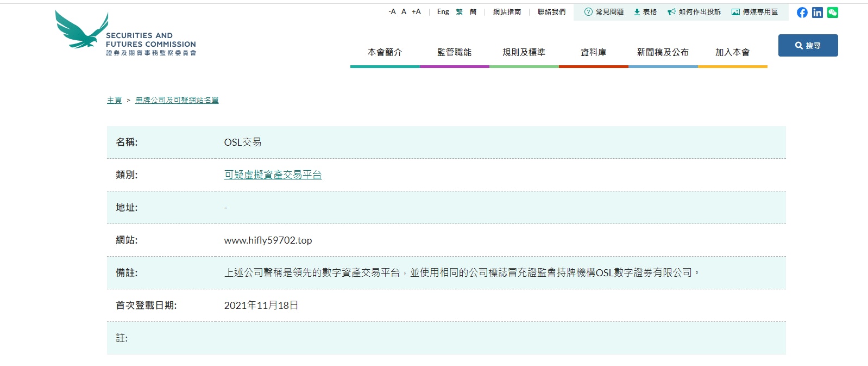Click the 名稱: row label

tap(127, 142)
